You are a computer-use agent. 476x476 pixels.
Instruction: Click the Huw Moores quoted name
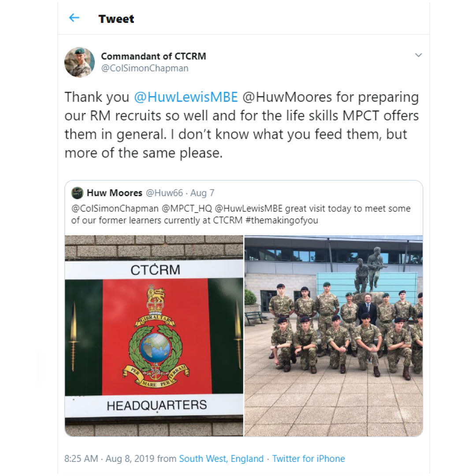(115, 193)
